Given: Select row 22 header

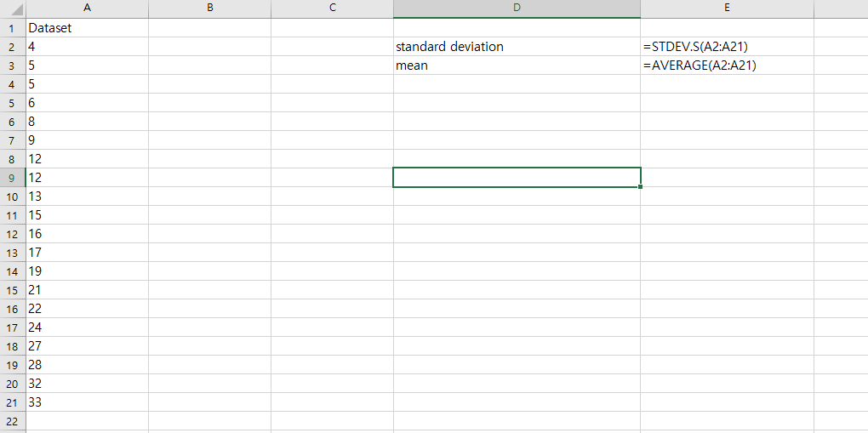Looking at the screenshot, I should [x=13, y=421].
